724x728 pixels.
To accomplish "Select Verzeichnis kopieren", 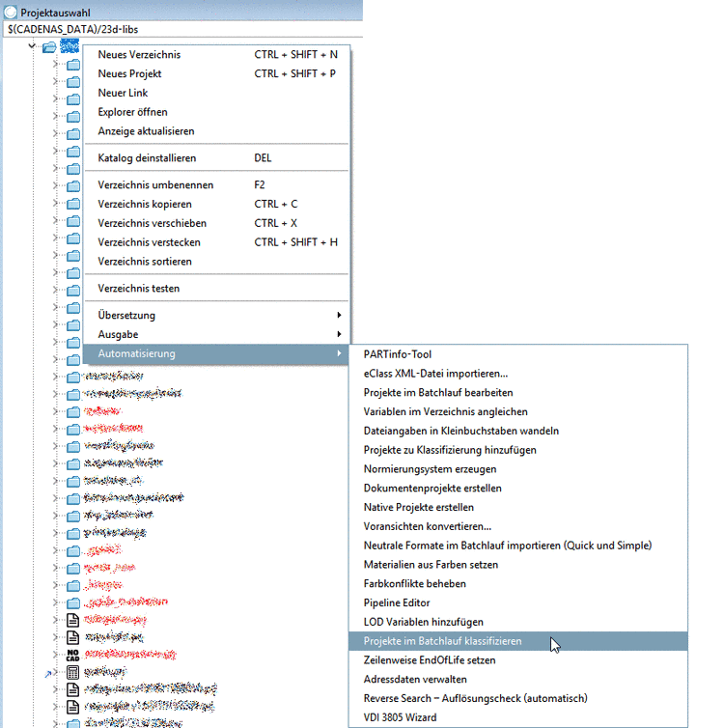I will [x=216, y=204].
